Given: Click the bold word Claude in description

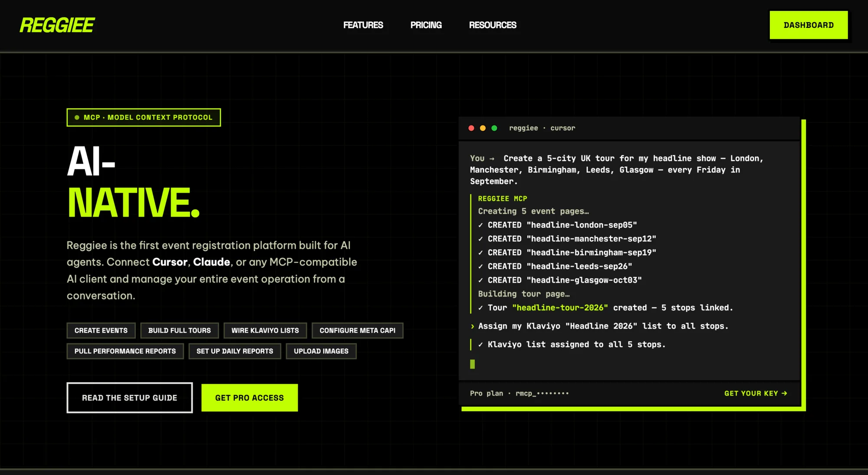Looking at the screenshot, I should point(211,262).
